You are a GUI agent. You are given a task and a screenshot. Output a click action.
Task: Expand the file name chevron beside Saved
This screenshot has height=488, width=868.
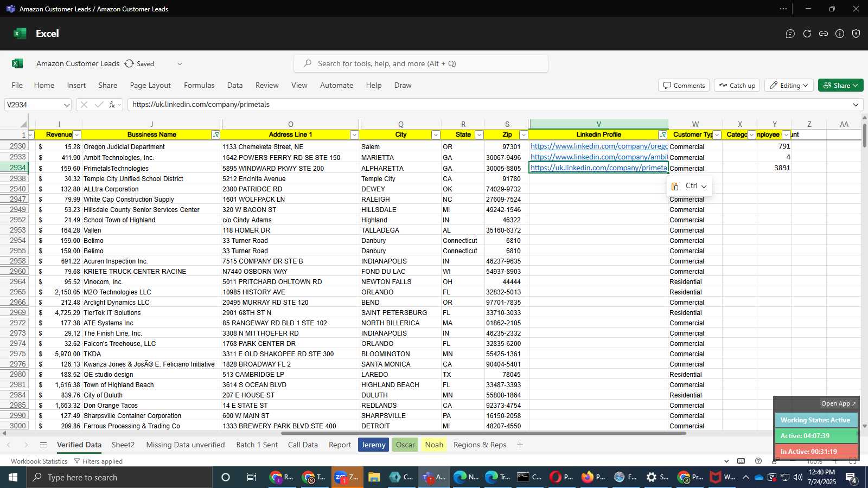point(180,64)
